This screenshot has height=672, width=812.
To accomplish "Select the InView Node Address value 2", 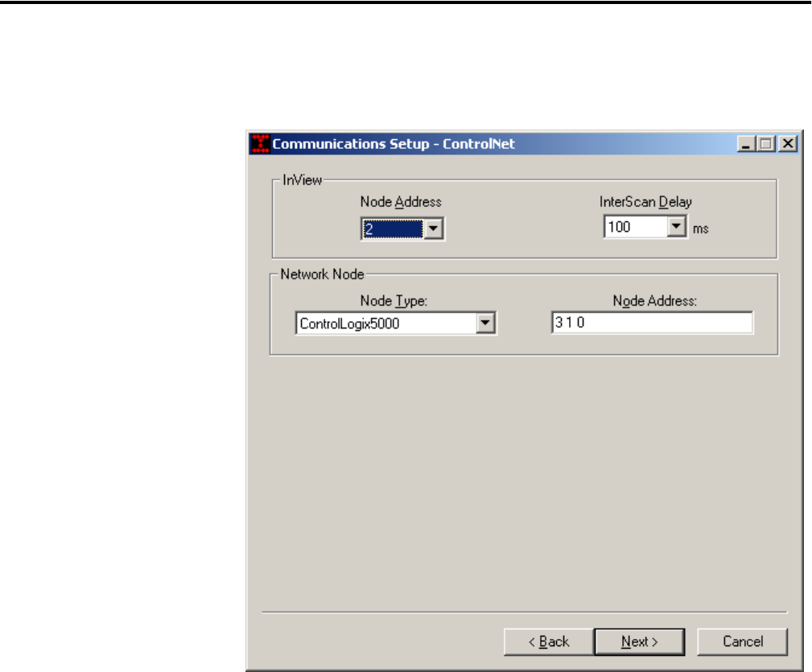I will (393, 229).
